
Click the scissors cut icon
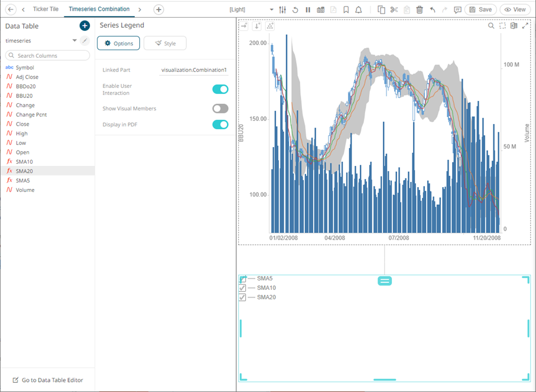coord(394,9)
